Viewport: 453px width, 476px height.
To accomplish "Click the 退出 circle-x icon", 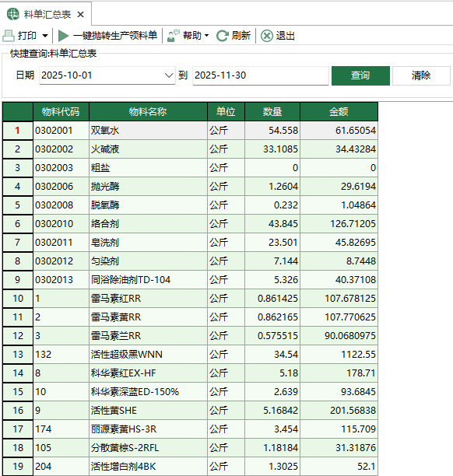I will pos(267,36).
